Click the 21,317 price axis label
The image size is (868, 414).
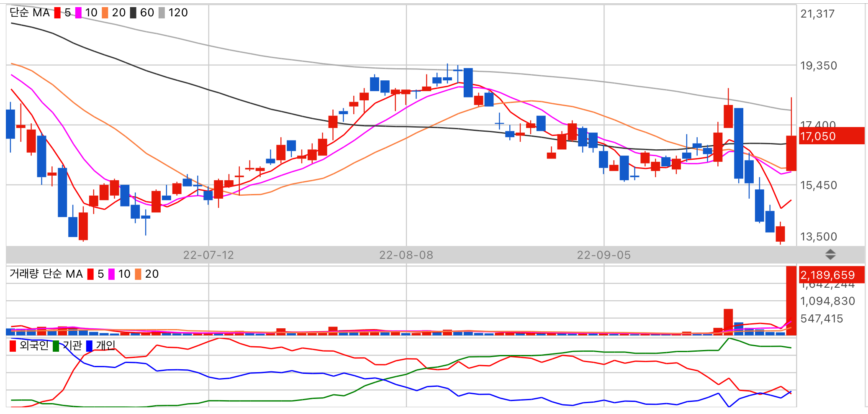point(817,14)
